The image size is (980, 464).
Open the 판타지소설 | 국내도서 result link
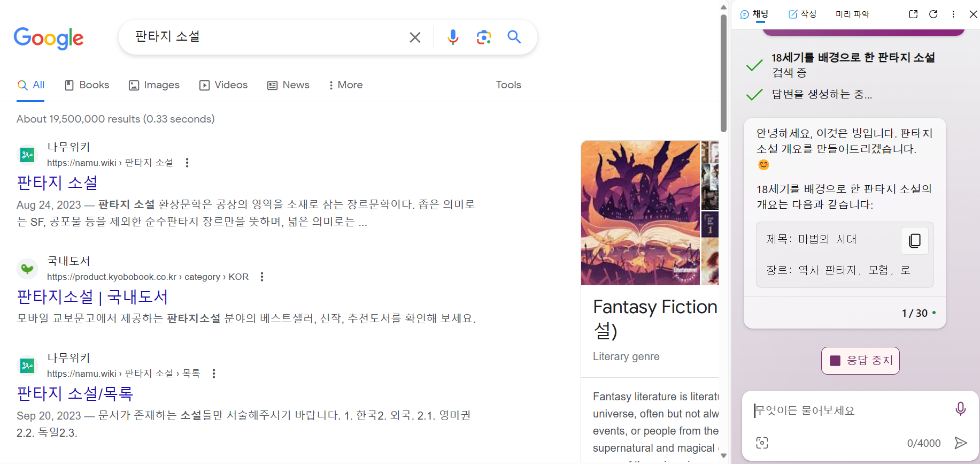[x=92, y=296]
